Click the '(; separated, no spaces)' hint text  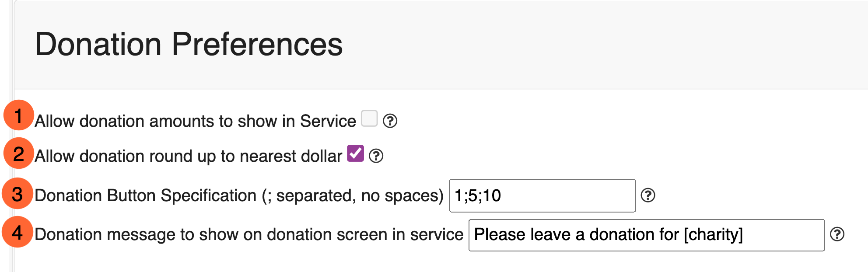tap(353, 195)
